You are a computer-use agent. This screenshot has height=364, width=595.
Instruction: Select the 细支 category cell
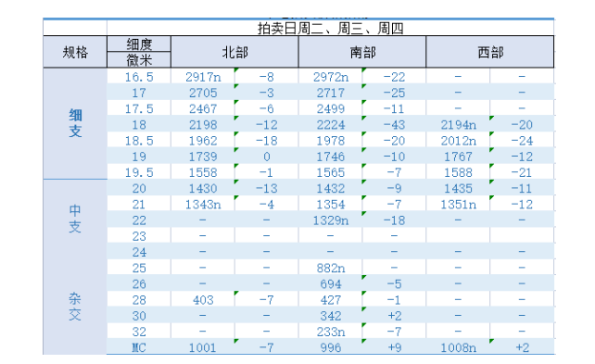coord(75,123)
